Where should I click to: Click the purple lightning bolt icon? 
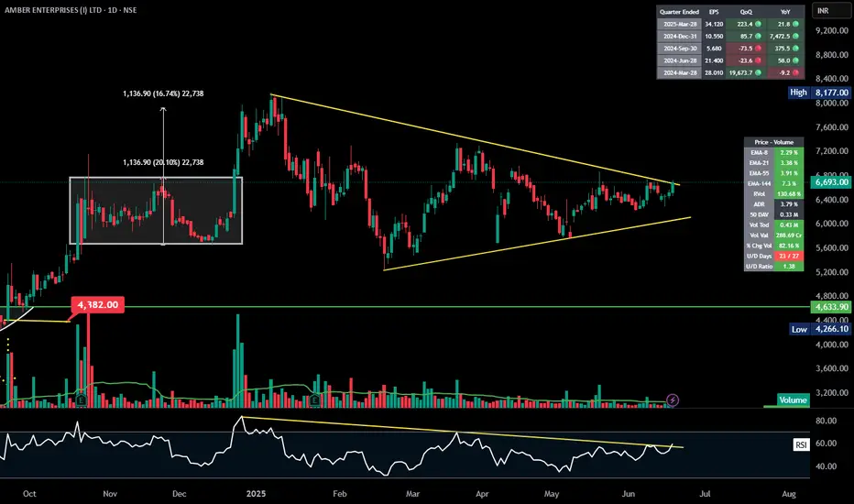[x=673, y=400]
